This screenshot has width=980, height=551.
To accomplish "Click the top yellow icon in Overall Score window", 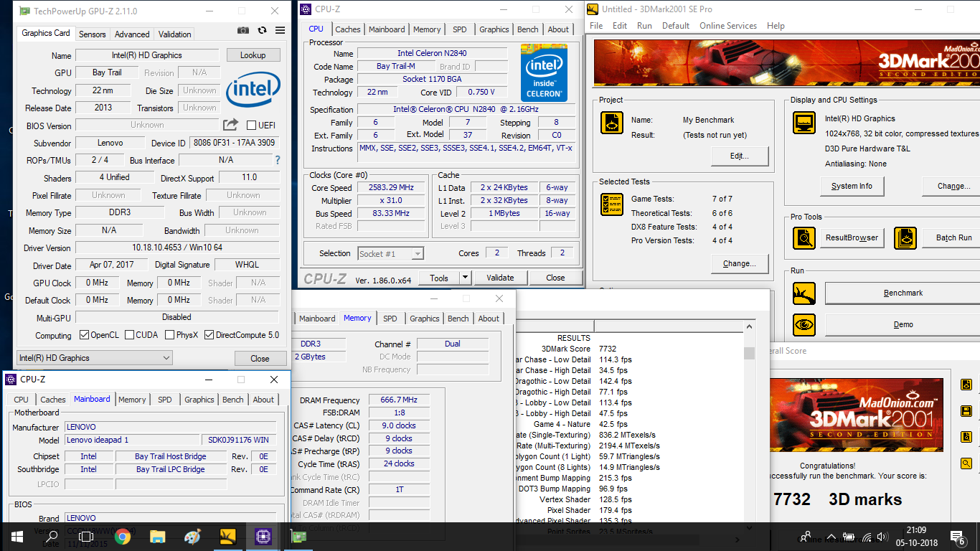I will [966, 385].
